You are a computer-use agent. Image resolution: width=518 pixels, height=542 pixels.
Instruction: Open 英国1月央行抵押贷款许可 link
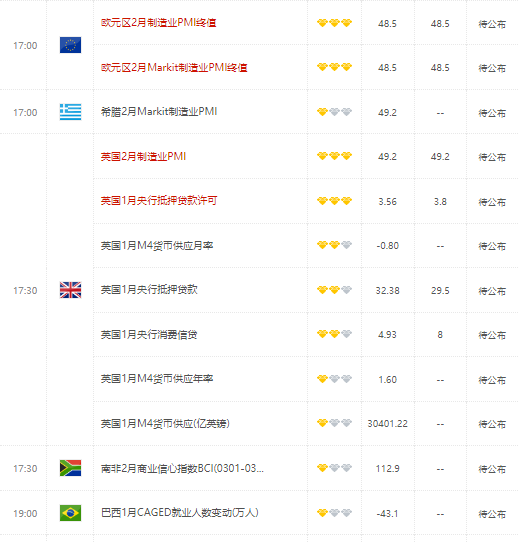(x=159, y=200)
